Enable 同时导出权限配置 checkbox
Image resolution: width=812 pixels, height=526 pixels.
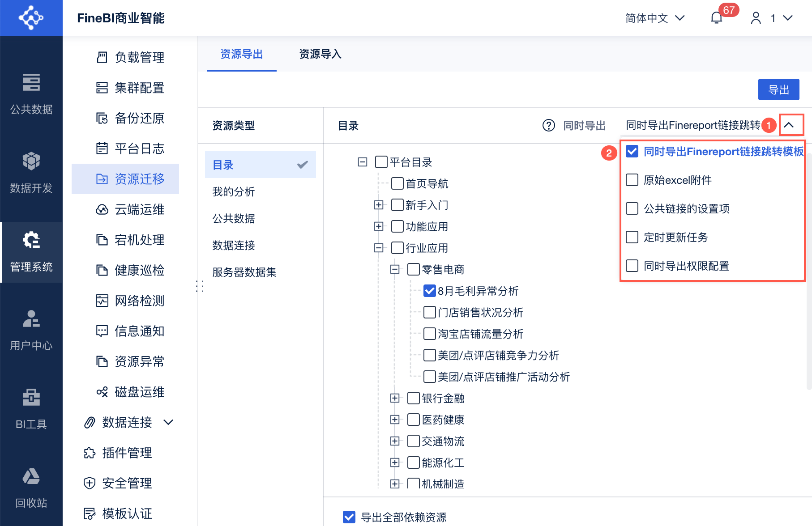(632, 266)
